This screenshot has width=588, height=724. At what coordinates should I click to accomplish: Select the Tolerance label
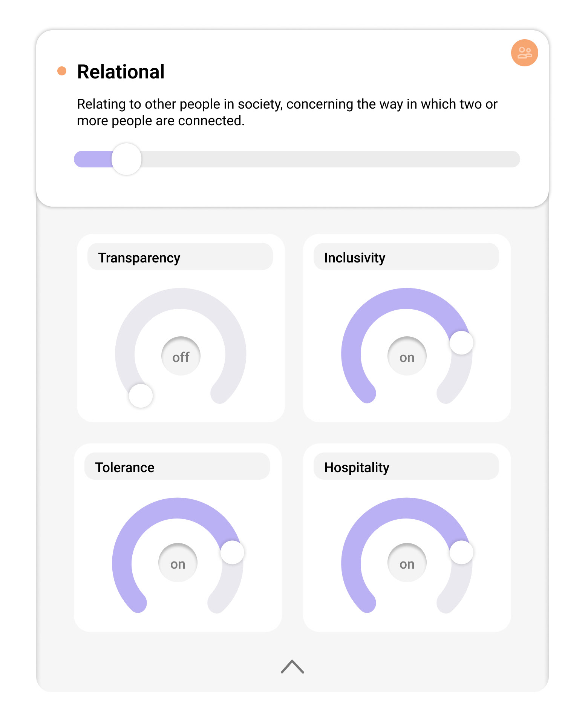point(125,468)
